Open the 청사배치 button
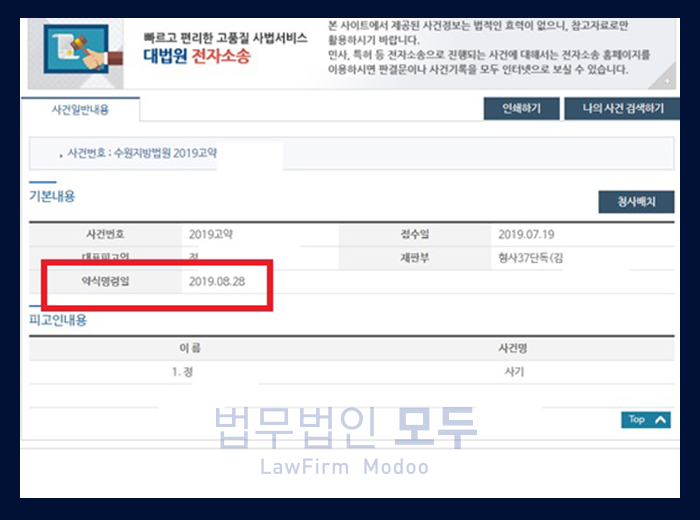The height and width of the screenshot is (520, 700). [635, 201]
